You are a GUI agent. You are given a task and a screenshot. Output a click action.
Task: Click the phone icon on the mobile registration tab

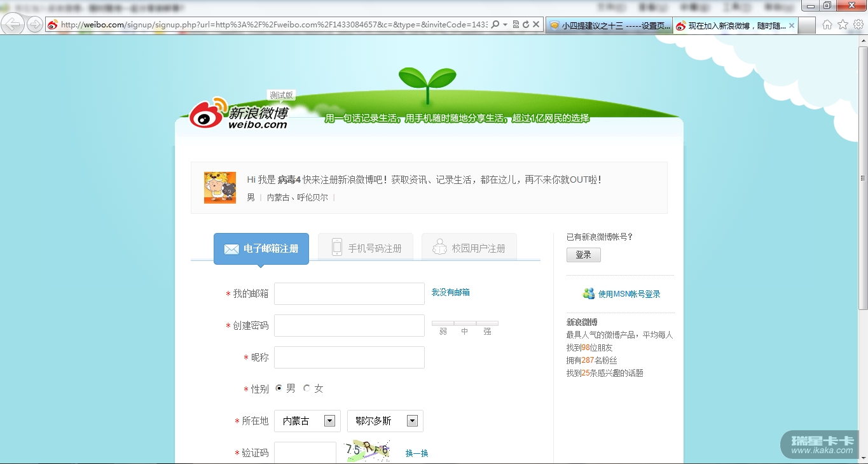click(337, 247)
